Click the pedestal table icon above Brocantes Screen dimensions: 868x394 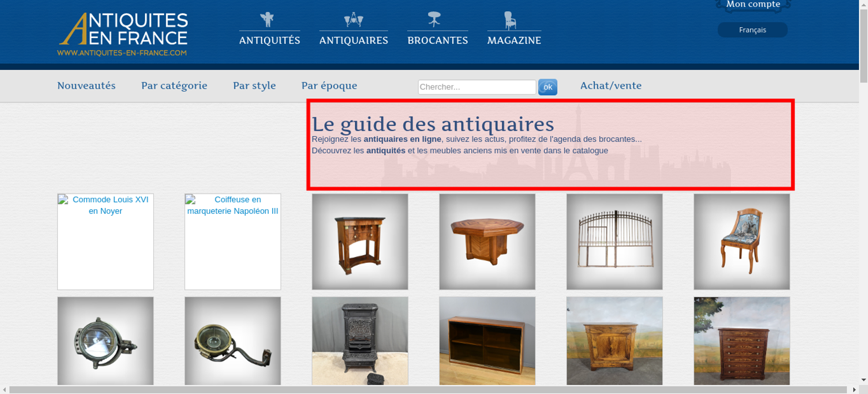(434, 20)
